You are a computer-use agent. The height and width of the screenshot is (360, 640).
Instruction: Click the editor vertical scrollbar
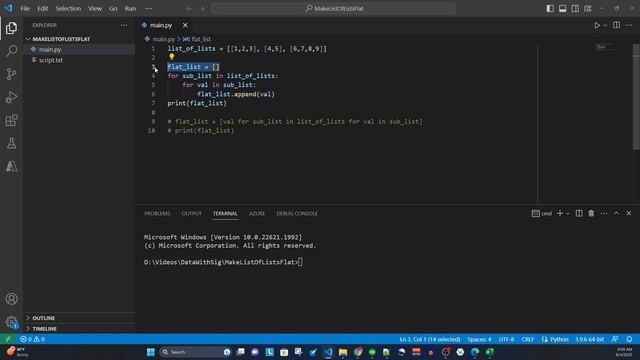pyautogui.click(x=636, y=97)
